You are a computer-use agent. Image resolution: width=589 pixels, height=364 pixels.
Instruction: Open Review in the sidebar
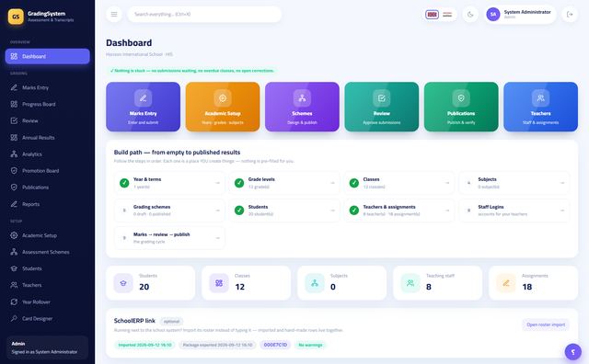point(48,120)
